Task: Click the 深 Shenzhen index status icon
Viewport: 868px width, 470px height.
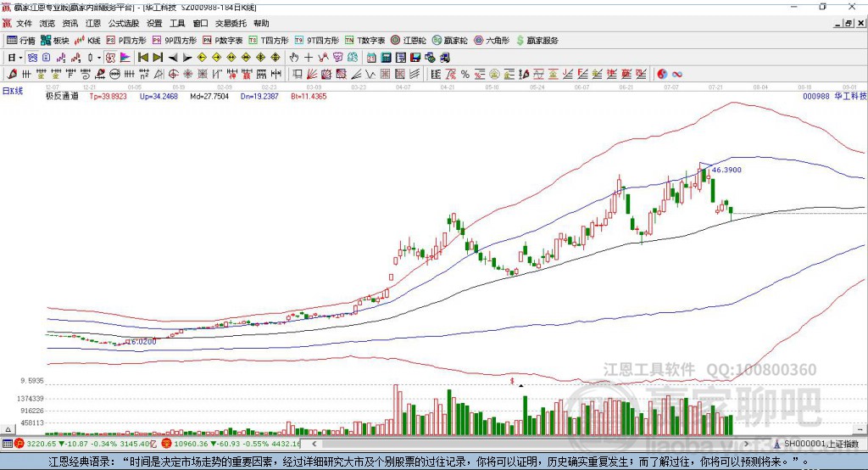Action: pos(167,444)
